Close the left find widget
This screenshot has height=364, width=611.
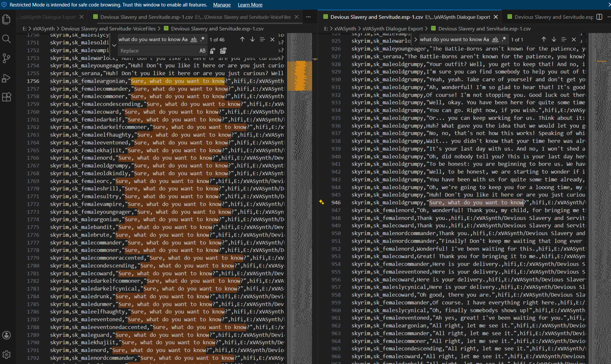(272, 39)
